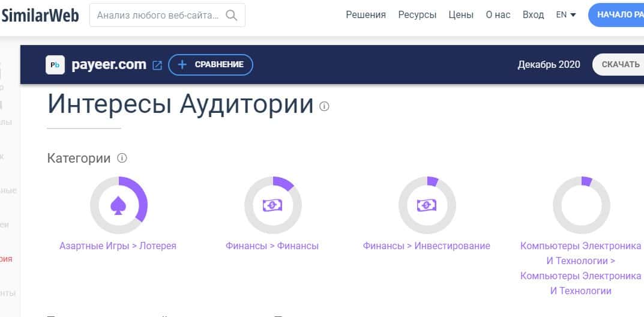Click the blue НАЧАЛО РАБОТЫ button

point(616,15)
